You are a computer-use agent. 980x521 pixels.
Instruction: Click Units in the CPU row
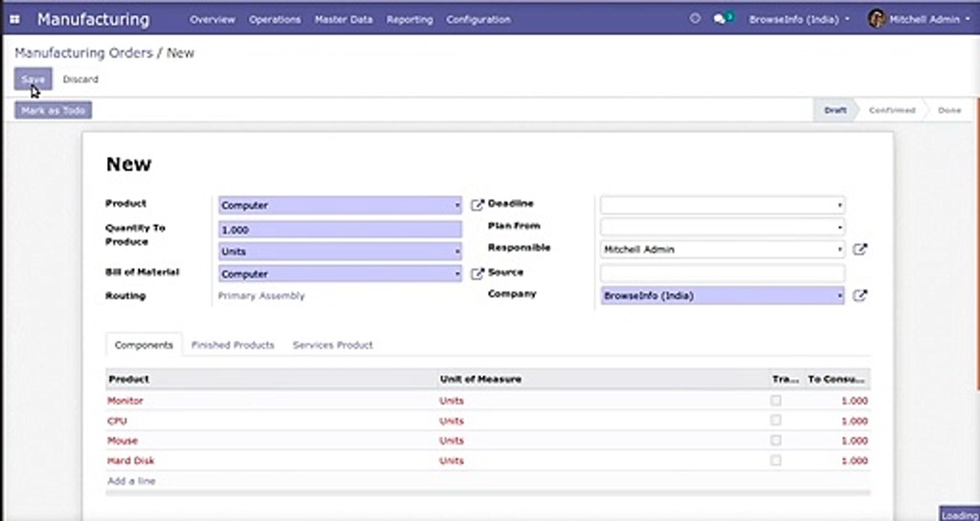click(451, 420)
